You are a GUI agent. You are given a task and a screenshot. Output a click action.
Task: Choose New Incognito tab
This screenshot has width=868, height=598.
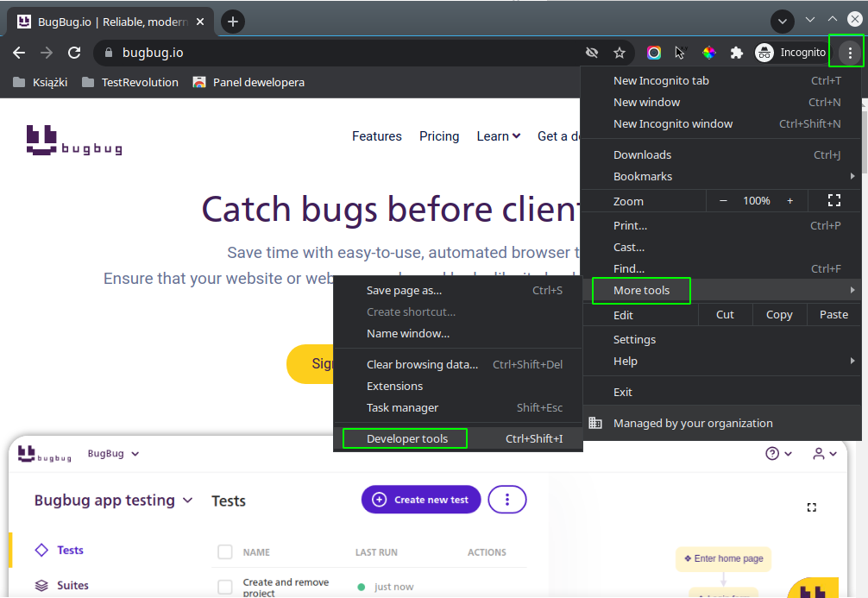pyautogui.click(x=722, y=80)
